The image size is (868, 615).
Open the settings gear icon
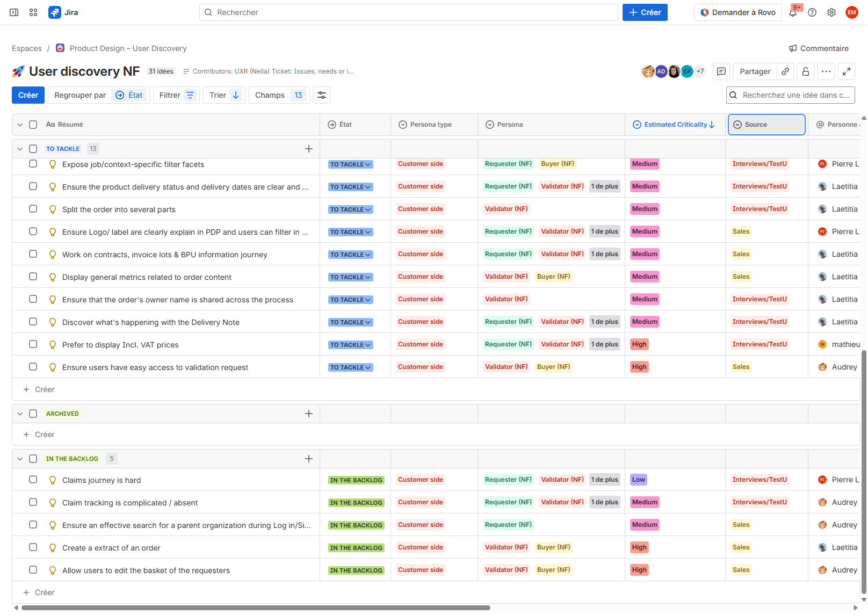coord(831,12)
